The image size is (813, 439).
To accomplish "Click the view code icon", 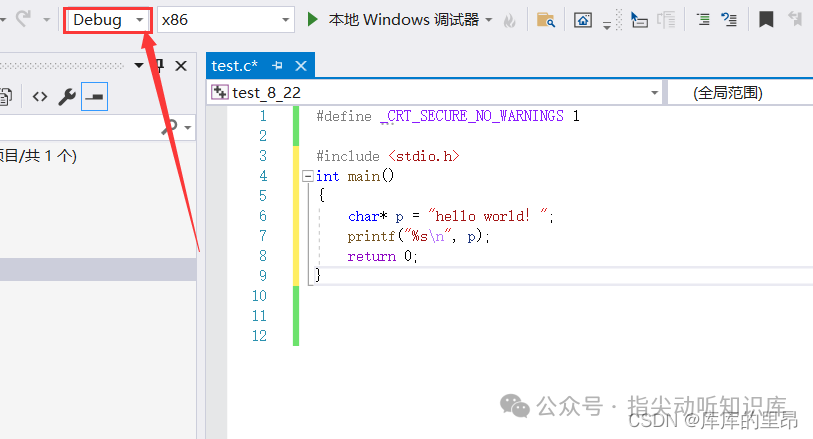I will tap(40, 96).
